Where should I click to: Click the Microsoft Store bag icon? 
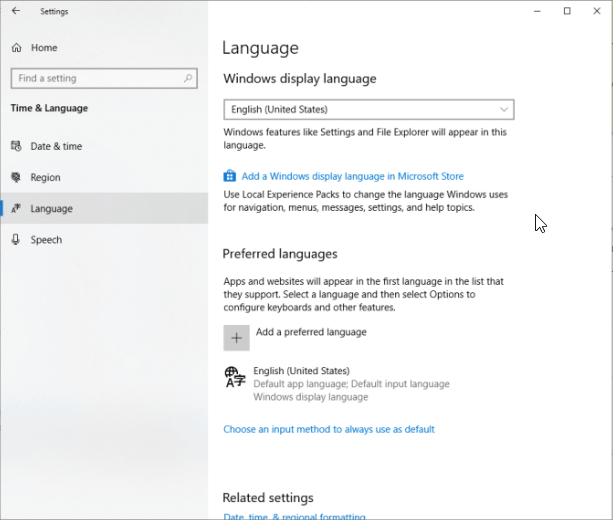tap(229, 176)
